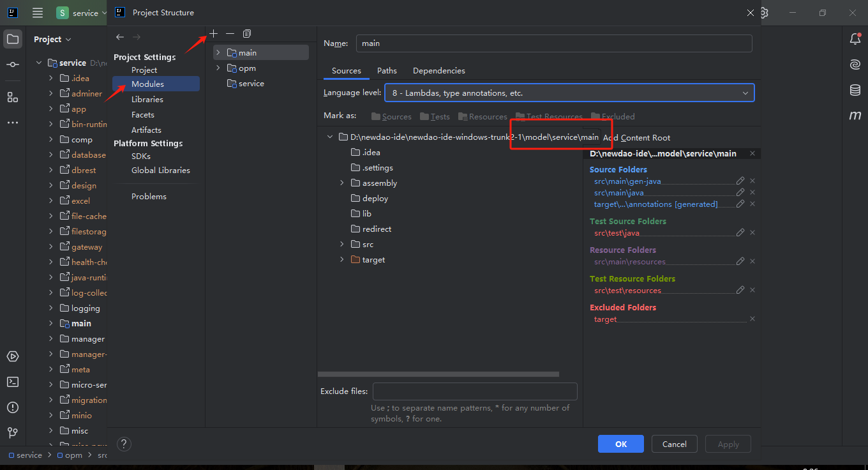Click the forward navigation arrow

pyautogui.click(x=137, y=37)
